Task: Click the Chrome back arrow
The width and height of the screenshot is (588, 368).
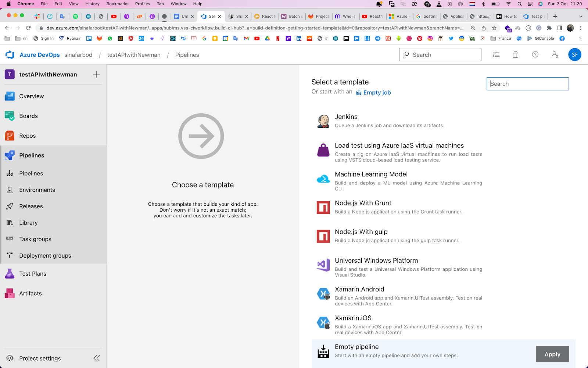Action: (x=7, y=28)
